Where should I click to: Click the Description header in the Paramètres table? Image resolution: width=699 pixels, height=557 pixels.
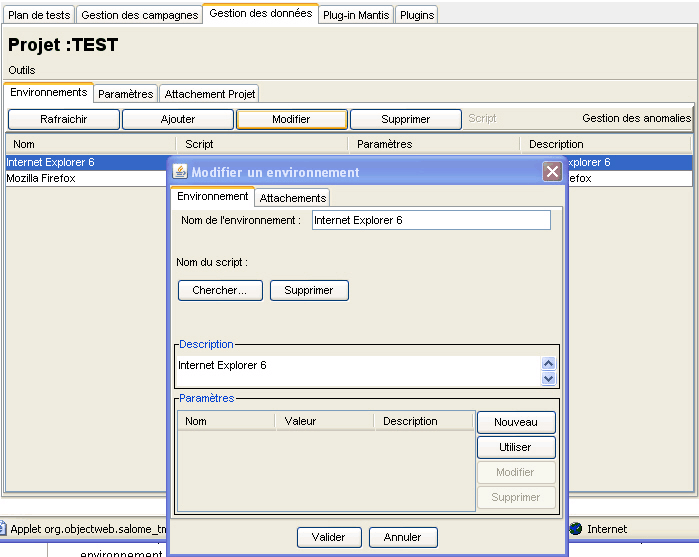(424, 421)
